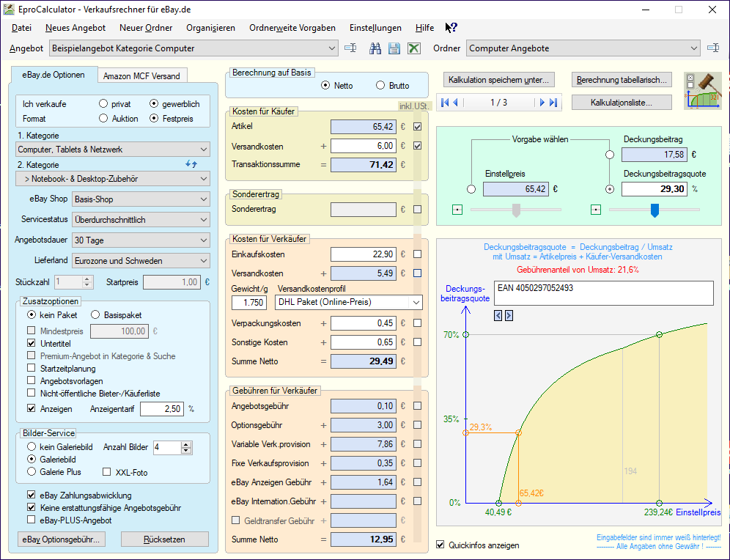Enable the Startzeitplanung checkbox
Viewport: 730px width, 560px height.
tap(31, 368)
